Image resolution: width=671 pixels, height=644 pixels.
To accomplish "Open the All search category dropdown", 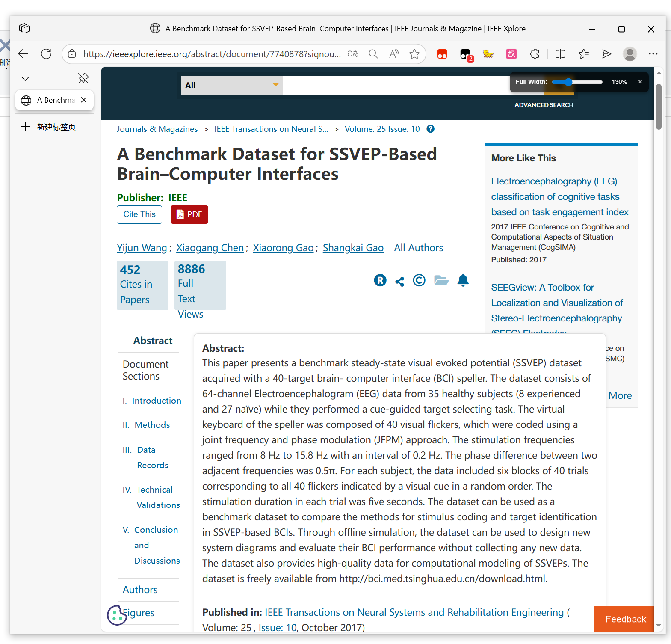I will point(232,85).
